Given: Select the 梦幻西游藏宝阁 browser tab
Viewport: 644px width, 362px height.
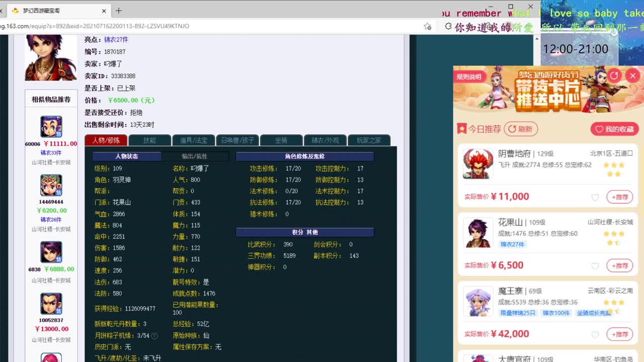Looking at the screenshot, I should (x=59, y=11).
